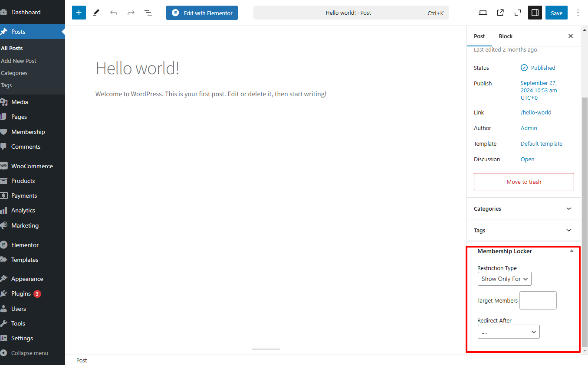Viewport: 588px width, 365px height.
Task: Toggle fullscreen expand icon
Action: (517, 13)
